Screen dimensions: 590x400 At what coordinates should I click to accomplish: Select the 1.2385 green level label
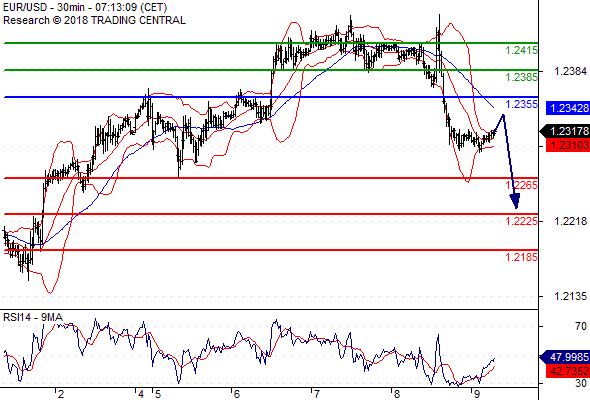(522, 77)
